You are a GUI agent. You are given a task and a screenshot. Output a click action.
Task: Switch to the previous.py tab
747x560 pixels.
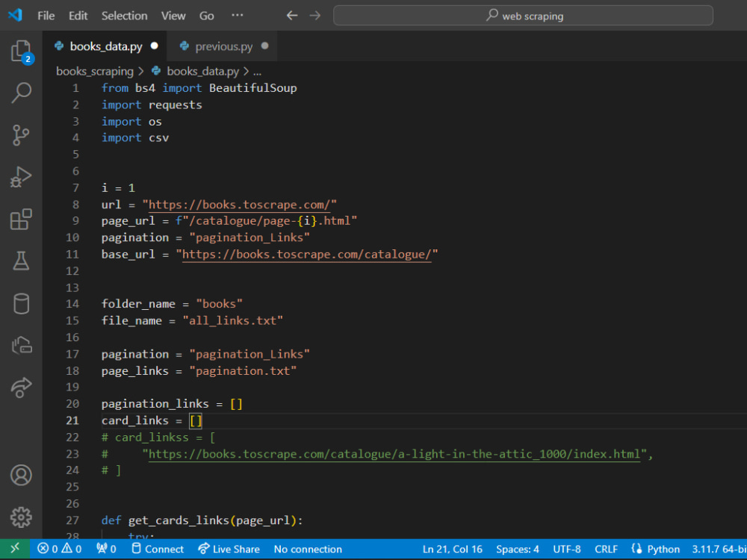[223, 46]
